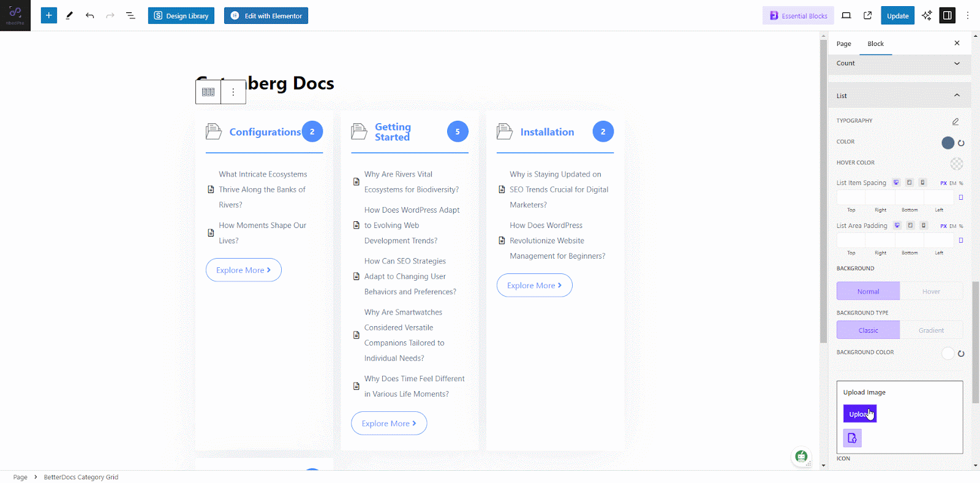Click the List Item Spacing Top field
The height and width of the screenshot is (483, 980).
[851, 197]
